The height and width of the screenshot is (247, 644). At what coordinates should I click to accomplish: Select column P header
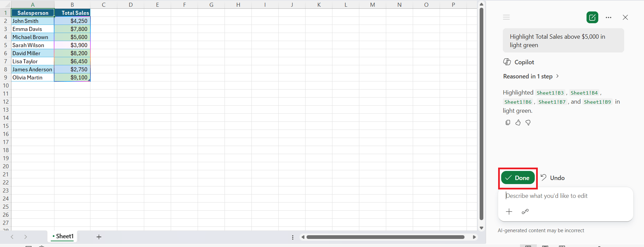pyautogui.click(x=453, y=4)
